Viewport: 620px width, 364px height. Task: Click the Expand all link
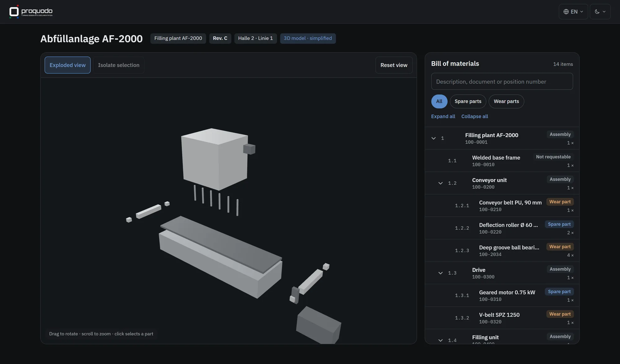click(443, 116)
